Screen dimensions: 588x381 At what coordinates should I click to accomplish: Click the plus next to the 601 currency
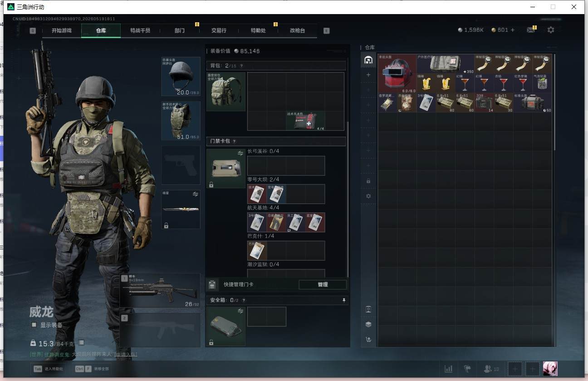coord(513,30)
